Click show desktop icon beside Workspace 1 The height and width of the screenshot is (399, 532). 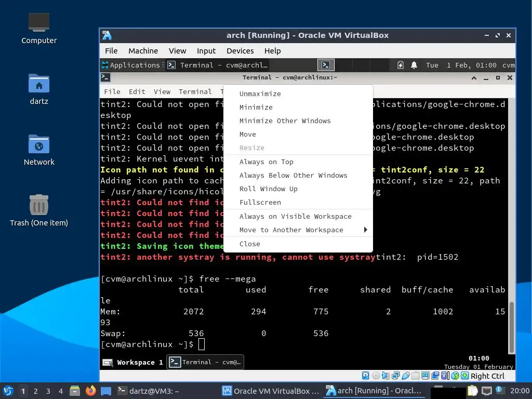click(x=108, y=362)
